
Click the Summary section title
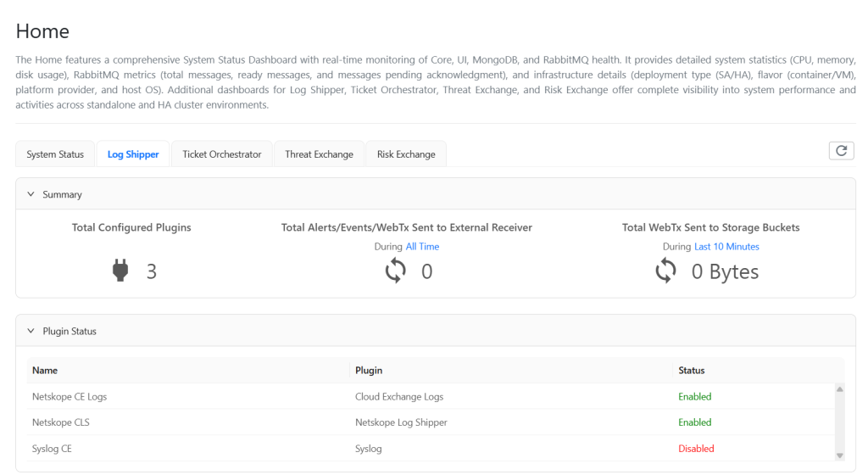click(x=62, y=194)
